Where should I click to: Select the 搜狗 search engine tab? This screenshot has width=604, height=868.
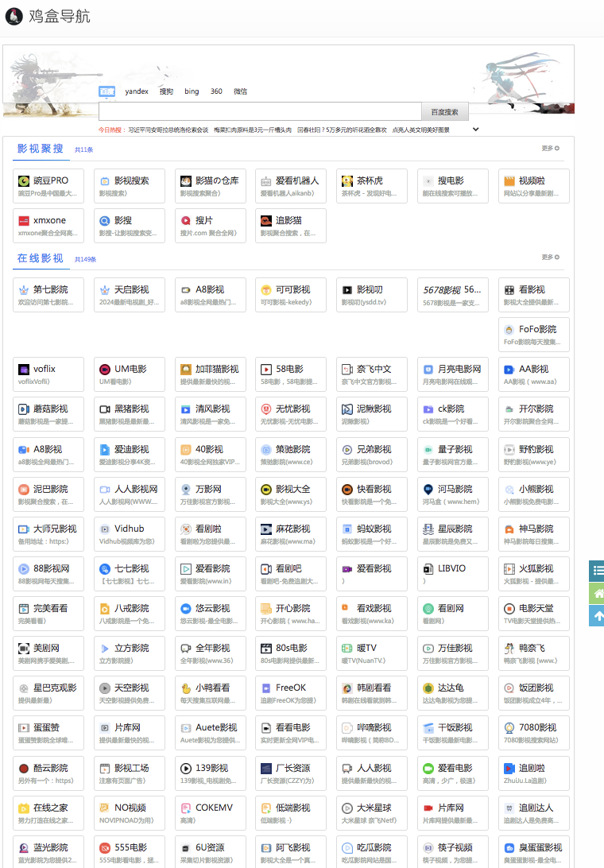tap(167, 91)
